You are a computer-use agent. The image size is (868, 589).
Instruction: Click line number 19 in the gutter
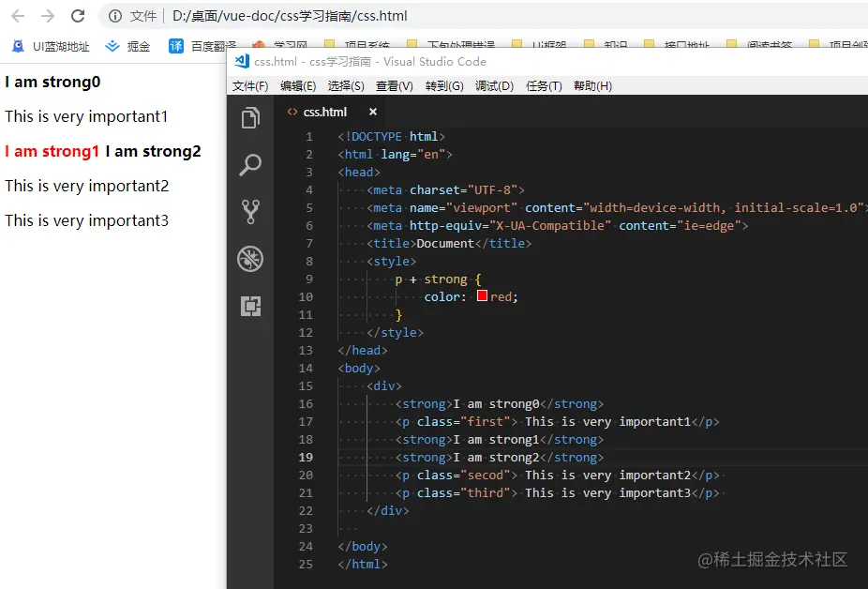point(306,457)
